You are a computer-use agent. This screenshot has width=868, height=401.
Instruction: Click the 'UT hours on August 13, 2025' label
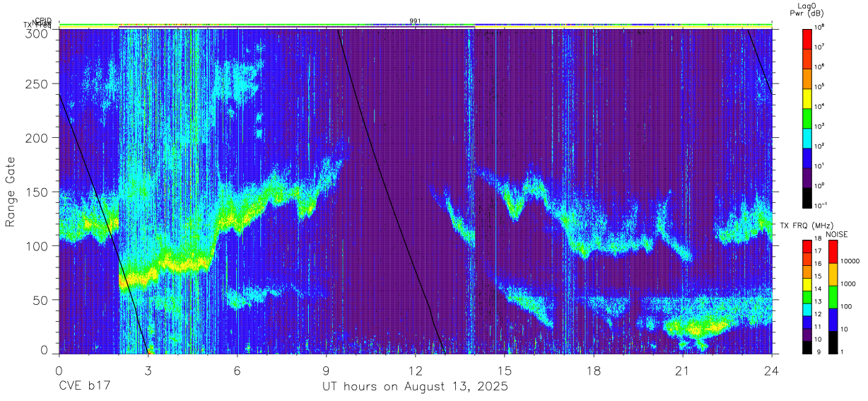pos(415,387)
